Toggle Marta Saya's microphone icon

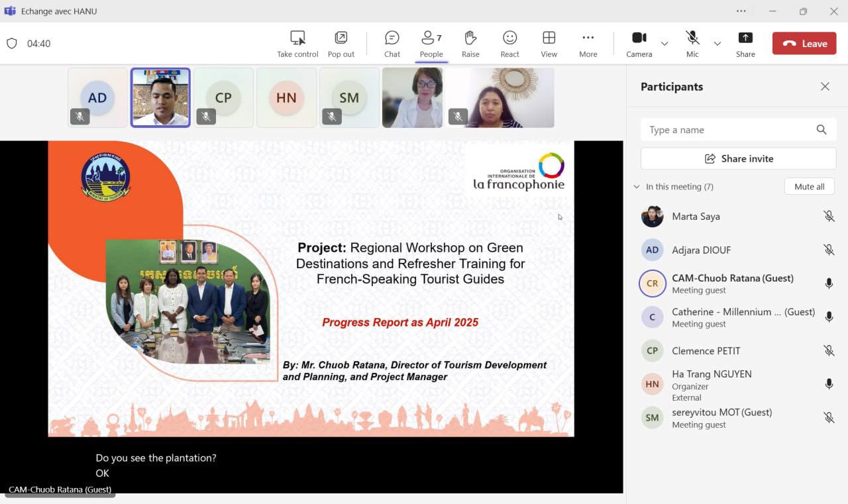click(x=828, y=217)
